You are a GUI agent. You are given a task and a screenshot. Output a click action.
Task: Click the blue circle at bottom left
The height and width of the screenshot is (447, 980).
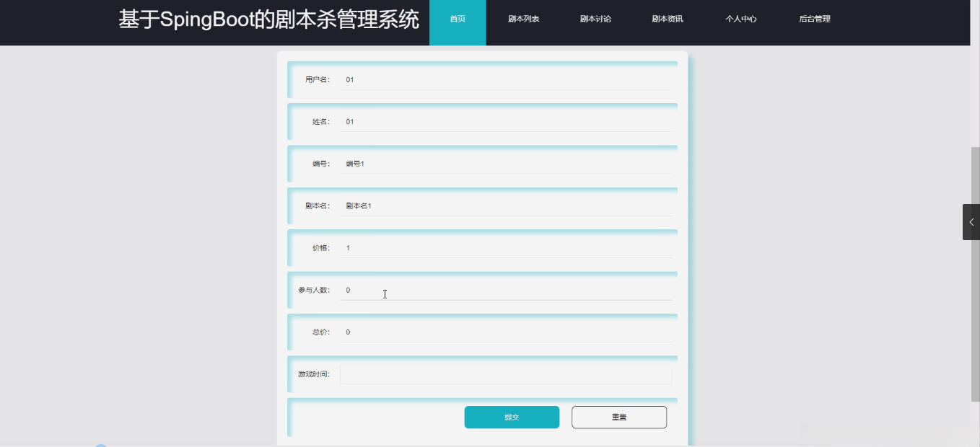102,445
